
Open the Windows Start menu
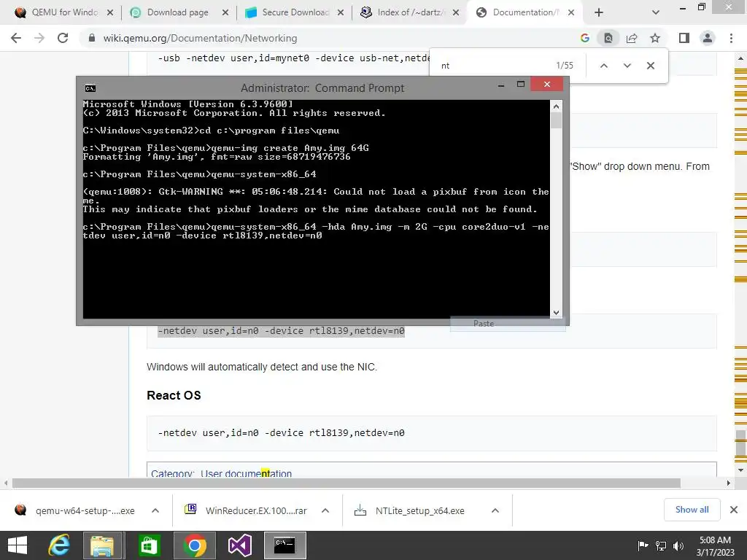(x=18, y=545)
